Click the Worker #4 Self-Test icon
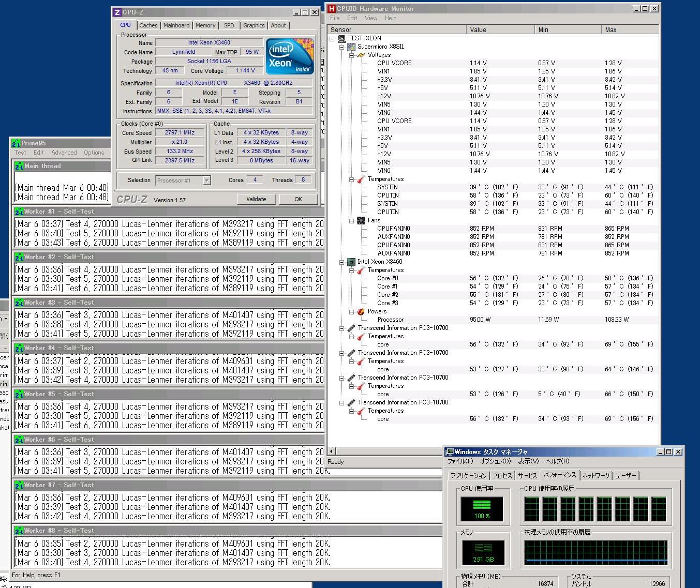 [19, 348]
